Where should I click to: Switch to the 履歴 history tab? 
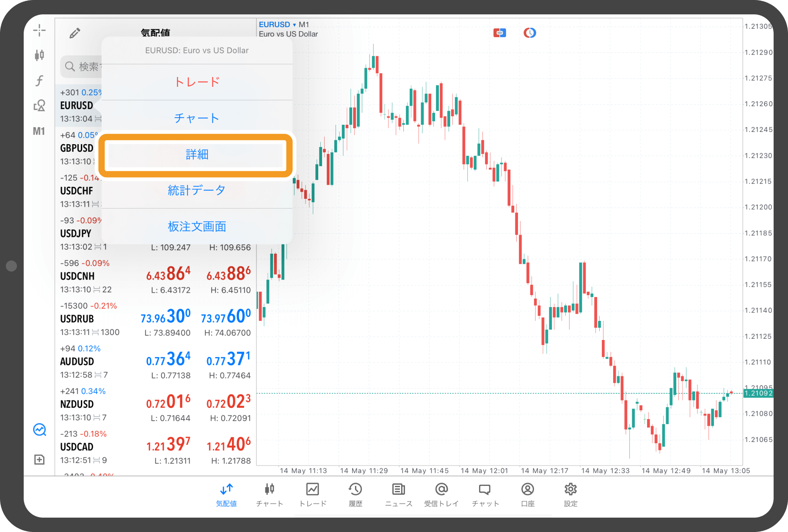(x=355, y=495)
